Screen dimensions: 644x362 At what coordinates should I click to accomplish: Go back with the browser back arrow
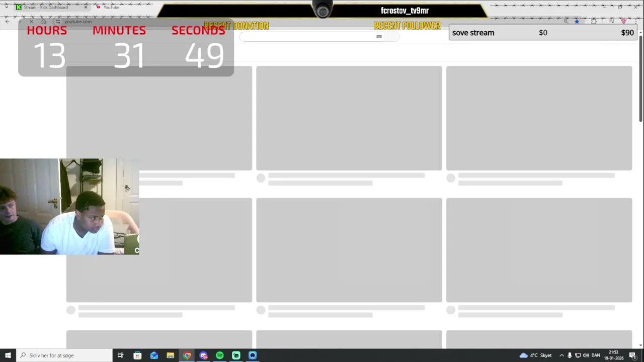tap(7, 21)
